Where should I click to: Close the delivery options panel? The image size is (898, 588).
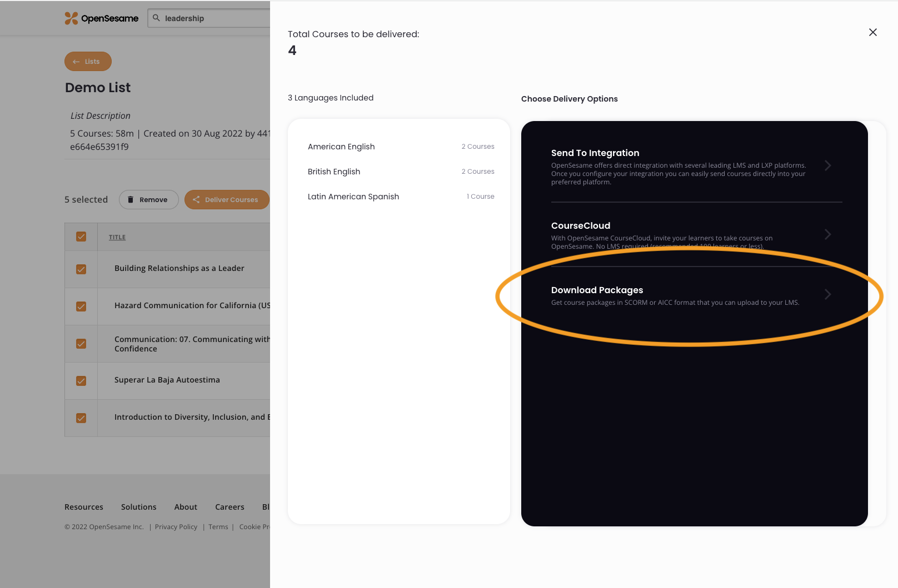point(873,32)
